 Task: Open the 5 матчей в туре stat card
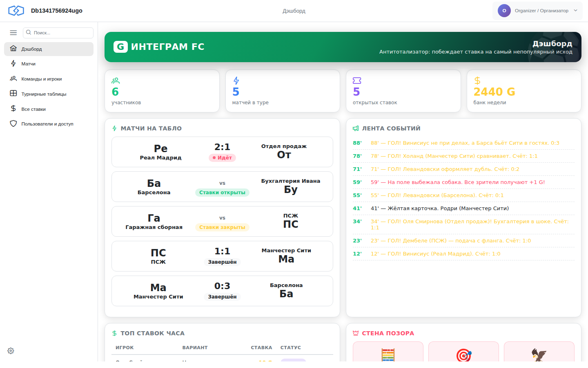point(283,91)
